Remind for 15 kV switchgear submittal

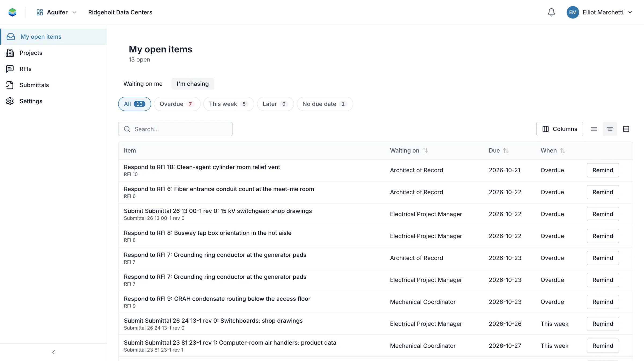point(603,214)
